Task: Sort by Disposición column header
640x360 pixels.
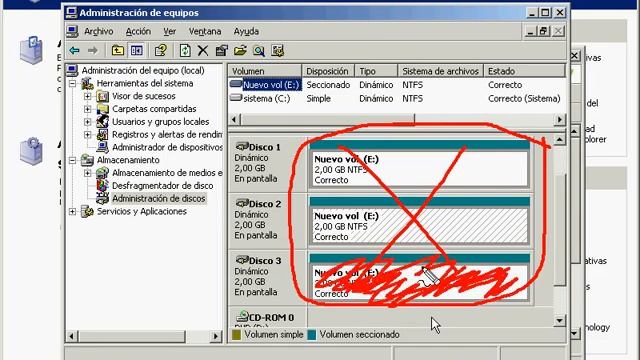Action: 328,71
